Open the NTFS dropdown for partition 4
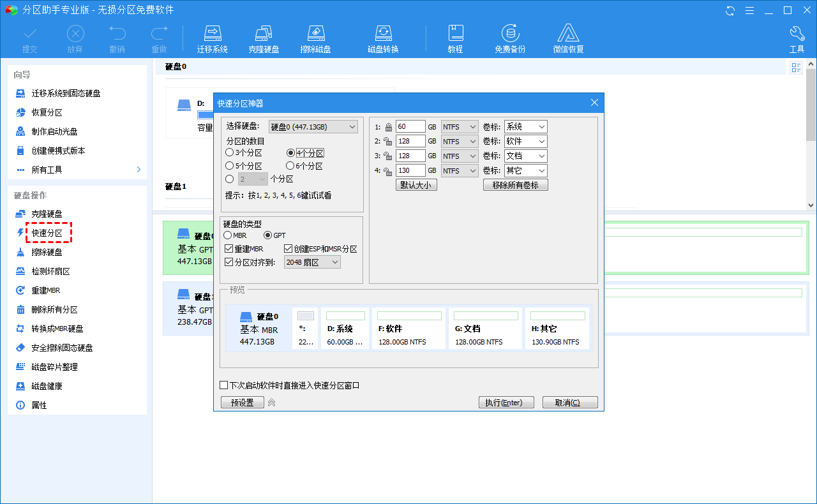Image resolution: width=817 pixels, height=504 pixels. click(460, 171)
